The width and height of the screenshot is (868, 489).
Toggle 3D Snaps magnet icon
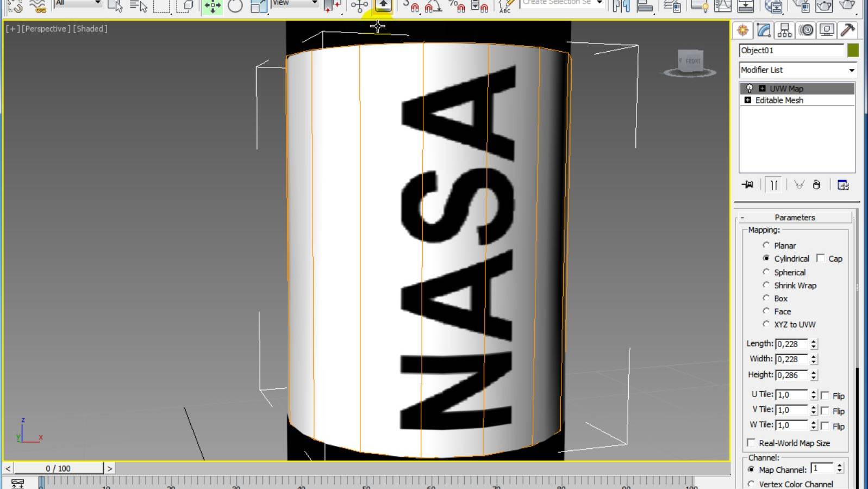411,6
